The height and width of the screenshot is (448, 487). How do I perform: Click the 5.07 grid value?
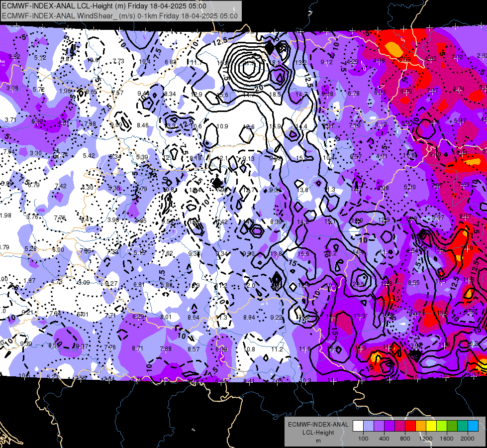click(438, 217)
